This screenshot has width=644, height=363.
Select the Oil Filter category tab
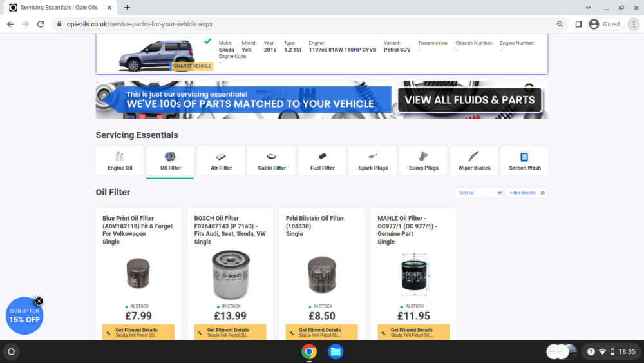tap(170, 161)
